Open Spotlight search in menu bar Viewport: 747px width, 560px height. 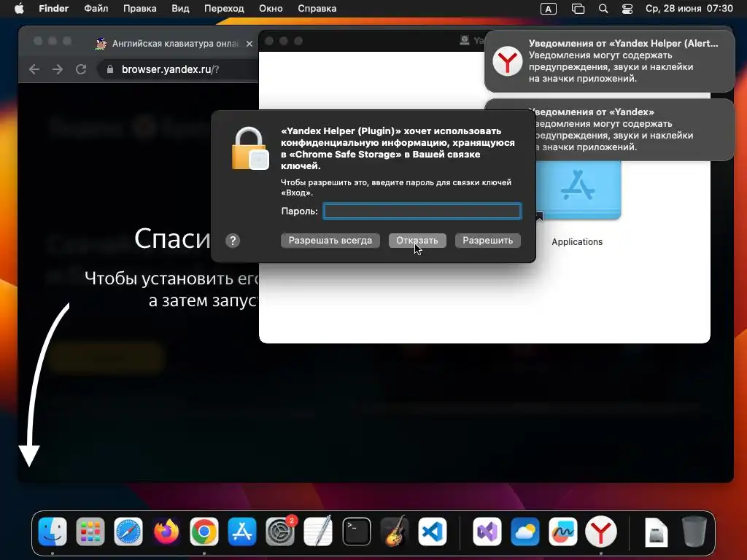pyautogui.click(x=603, y=9)
